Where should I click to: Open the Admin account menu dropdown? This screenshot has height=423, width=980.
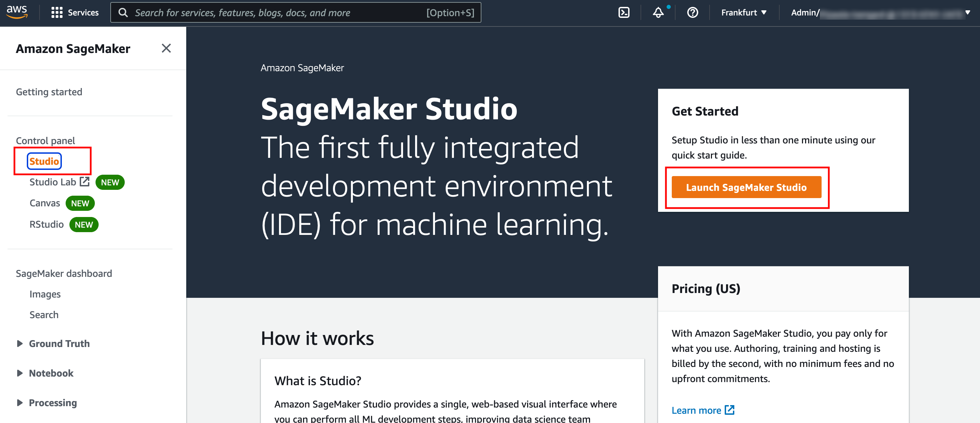tap(880, 13)
